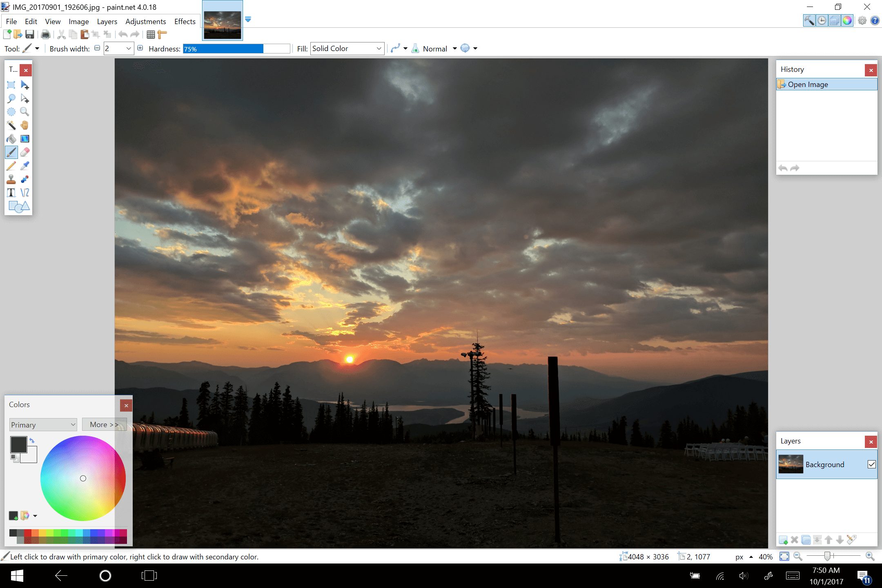Select the Magic Wand tool
Screen dimensions: 882x588
click(x=11, y=125)
